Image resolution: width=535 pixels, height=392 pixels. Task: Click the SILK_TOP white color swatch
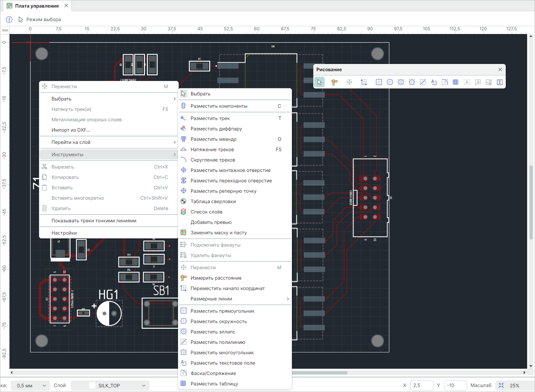tap(92, 385)
